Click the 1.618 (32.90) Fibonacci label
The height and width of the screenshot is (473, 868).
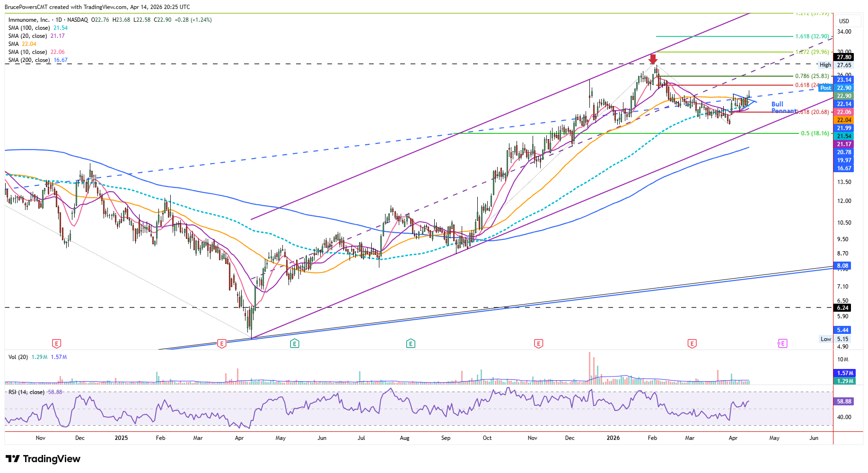coord(812,36)
